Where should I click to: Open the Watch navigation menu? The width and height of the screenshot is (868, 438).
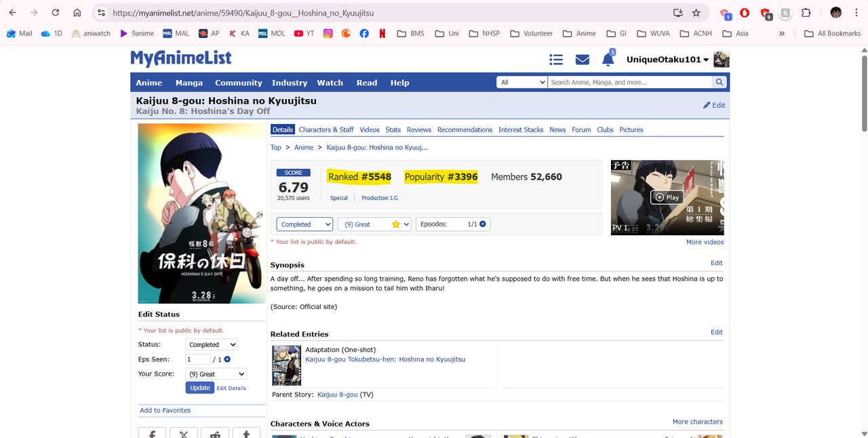point(330,83)
